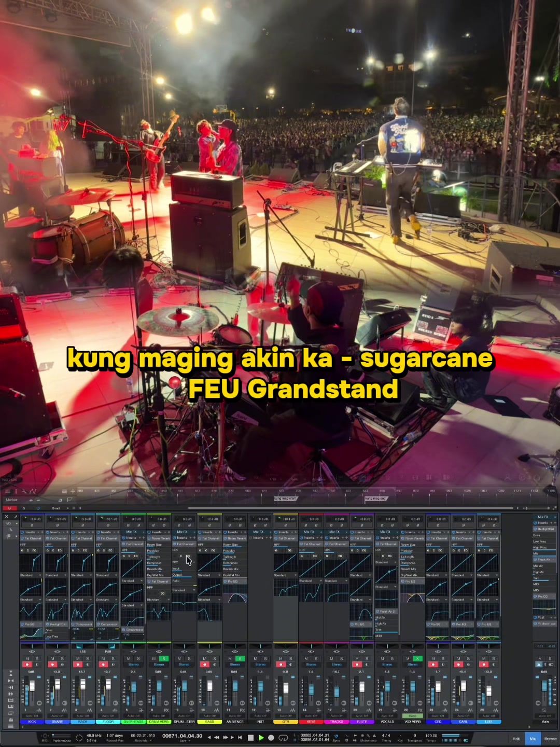
Task: Solo the SNARE channel
Action: pos(62,658)
